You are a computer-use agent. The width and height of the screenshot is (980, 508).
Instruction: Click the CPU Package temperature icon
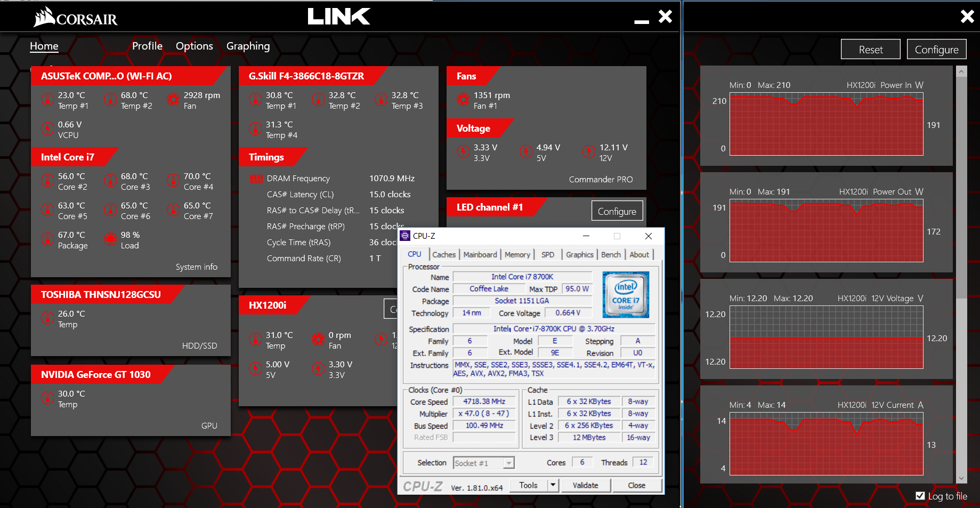point(47,239)
